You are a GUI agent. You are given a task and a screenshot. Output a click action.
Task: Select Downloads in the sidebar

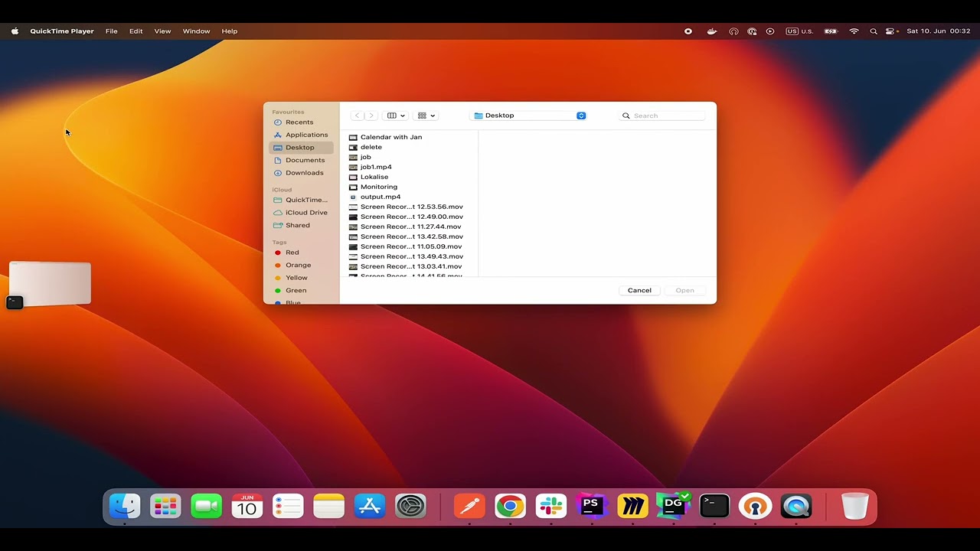click(x=299, y=173)
